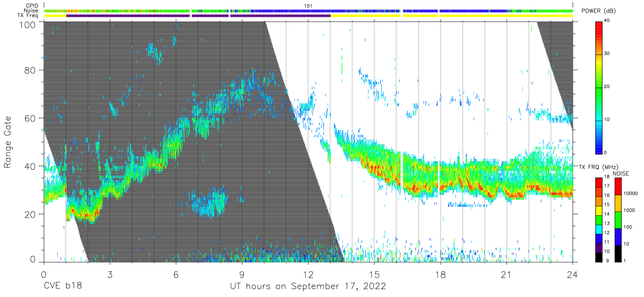Click the x-axis hour tick "6"
This screenshot has height=297, width=644.
point(176,274)
